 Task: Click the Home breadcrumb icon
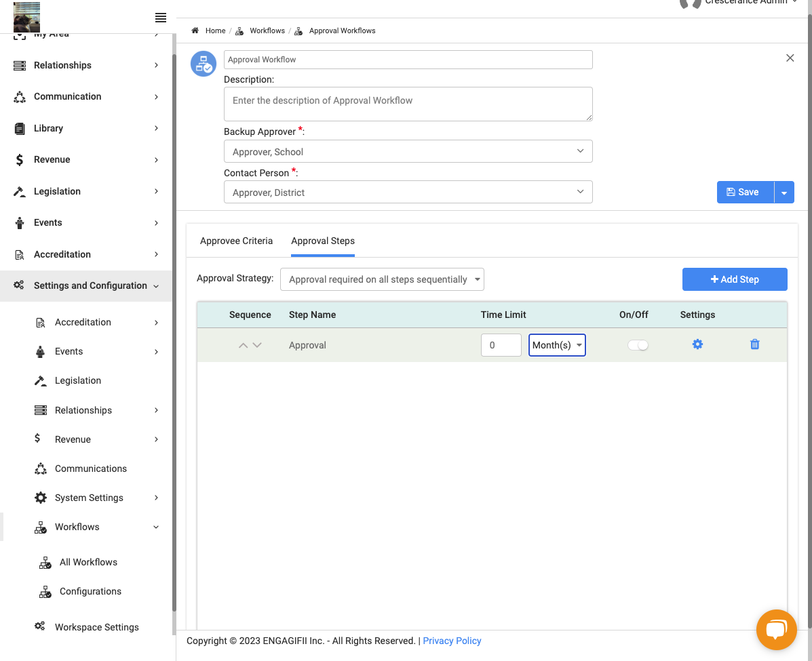195,31
